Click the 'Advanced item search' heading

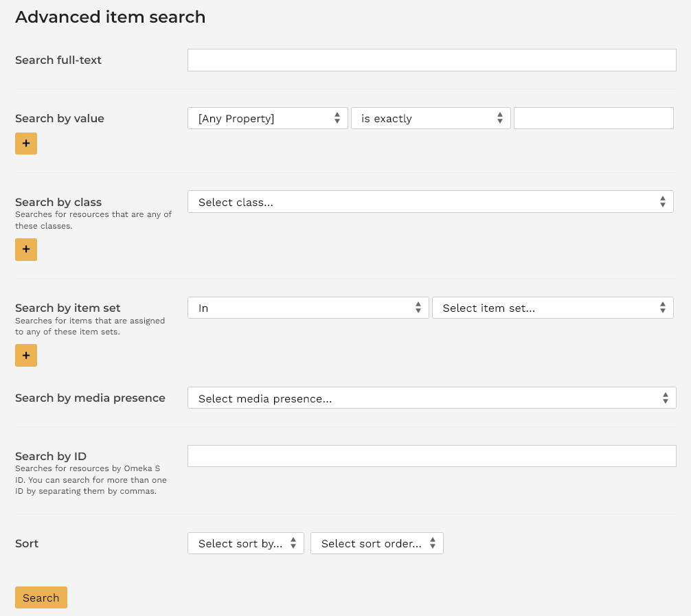(110, 17)
